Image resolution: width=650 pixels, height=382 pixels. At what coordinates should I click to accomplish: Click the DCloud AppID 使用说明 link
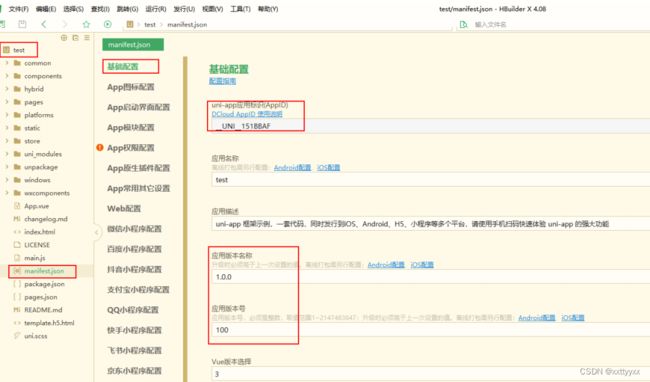point(247,114)
